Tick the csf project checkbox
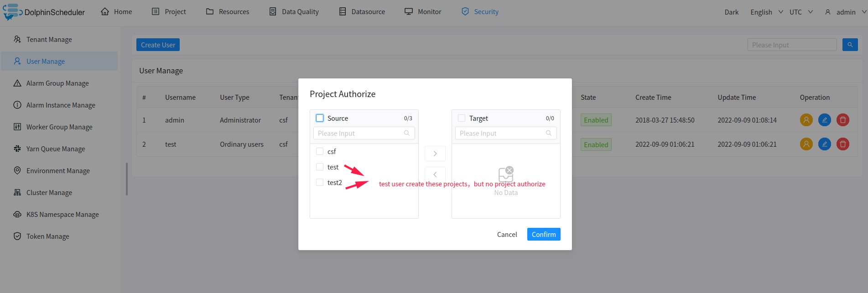Screen dimensions: 868x293 coord(320,151)
